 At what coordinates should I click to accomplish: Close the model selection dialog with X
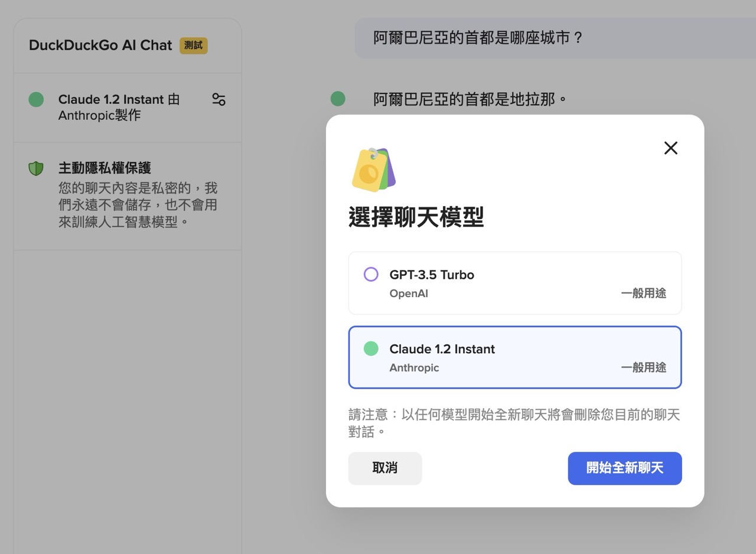click(x=670, y=148)
